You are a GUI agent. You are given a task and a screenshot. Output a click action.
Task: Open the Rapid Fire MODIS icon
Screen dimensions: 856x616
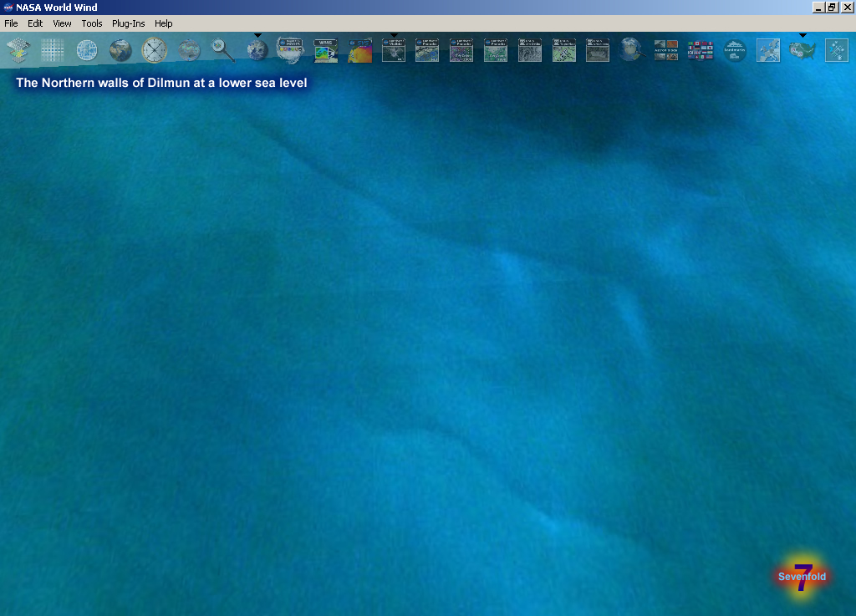(x=290, y=50)
